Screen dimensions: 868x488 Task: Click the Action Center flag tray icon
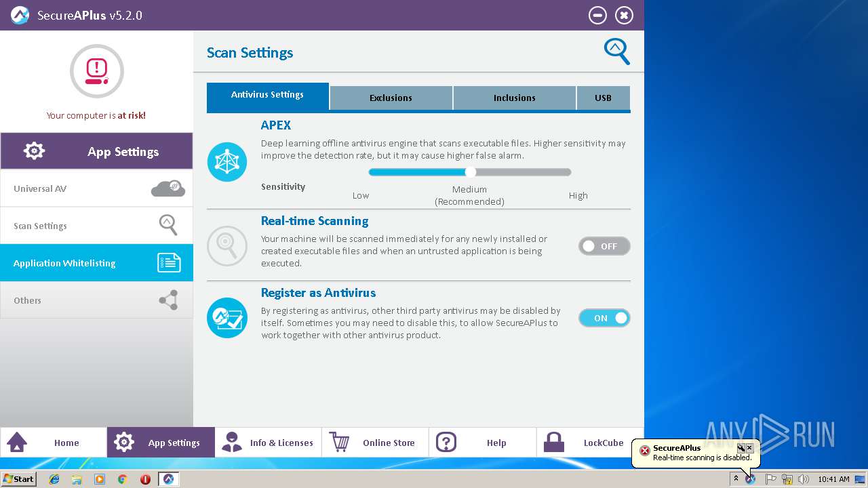click(x=771, y=479)
